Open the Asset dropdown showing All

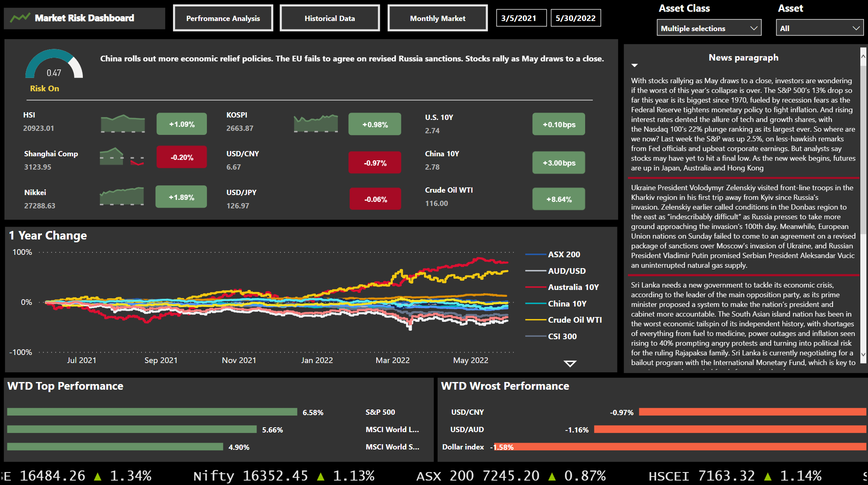819,27
